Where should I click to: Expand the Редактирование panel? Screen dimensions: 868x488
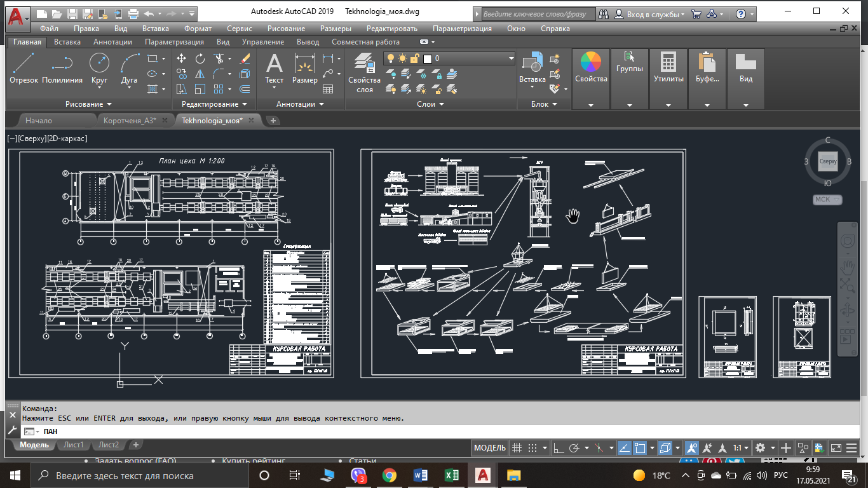(214, 104)
